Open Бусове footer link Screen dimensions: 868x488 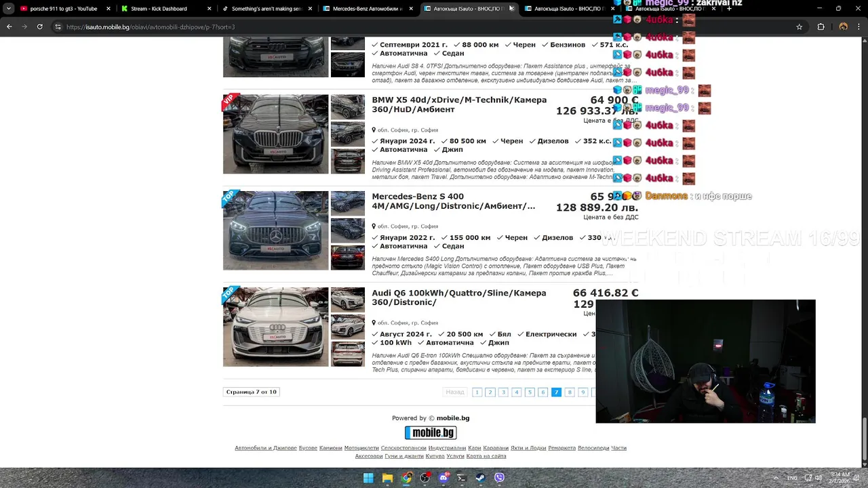click(x=308, y=448)
